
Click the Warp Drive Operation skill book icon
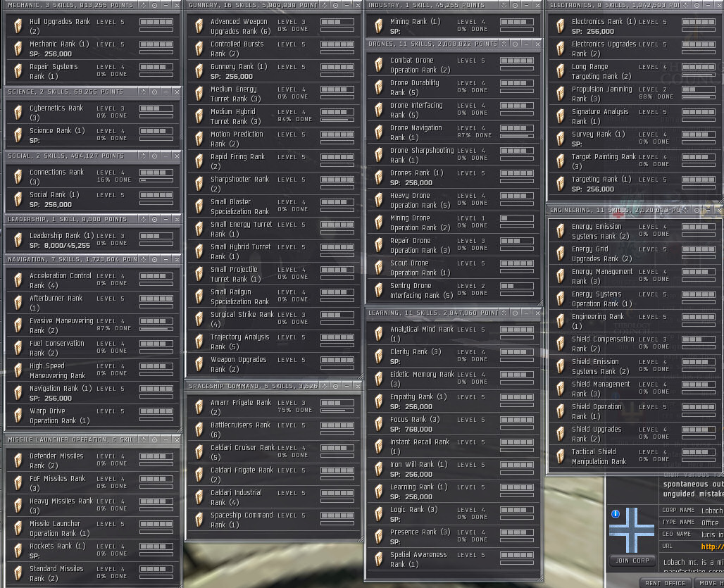(18, 415)
